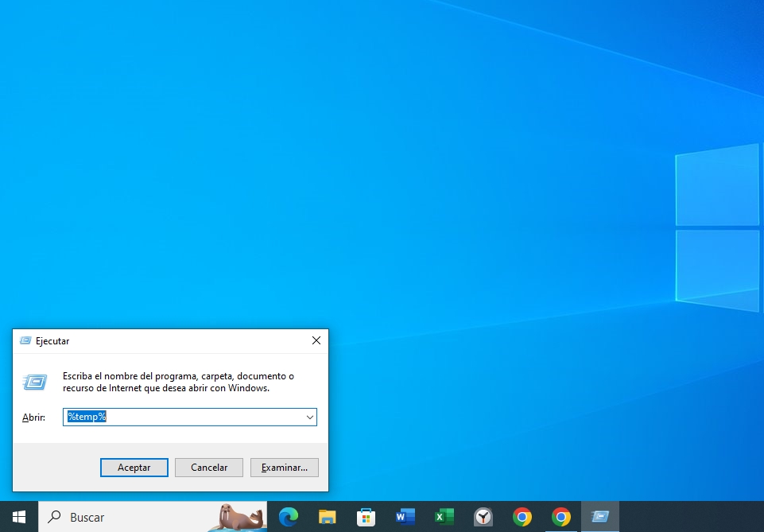764x532 pixels.
Task: Click the Cancelar button
Action: 209,468
